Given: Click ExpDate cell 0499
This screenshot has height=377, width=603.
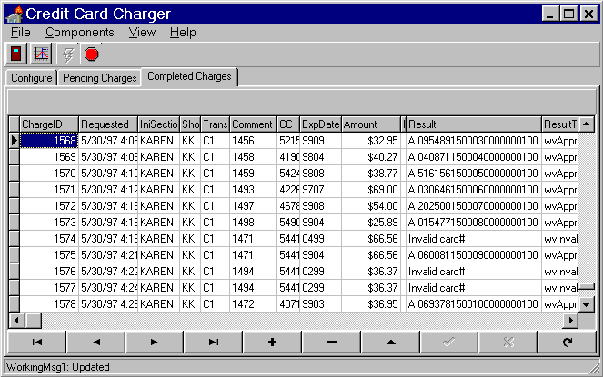Looking at the screenshot, I should 321,239.
